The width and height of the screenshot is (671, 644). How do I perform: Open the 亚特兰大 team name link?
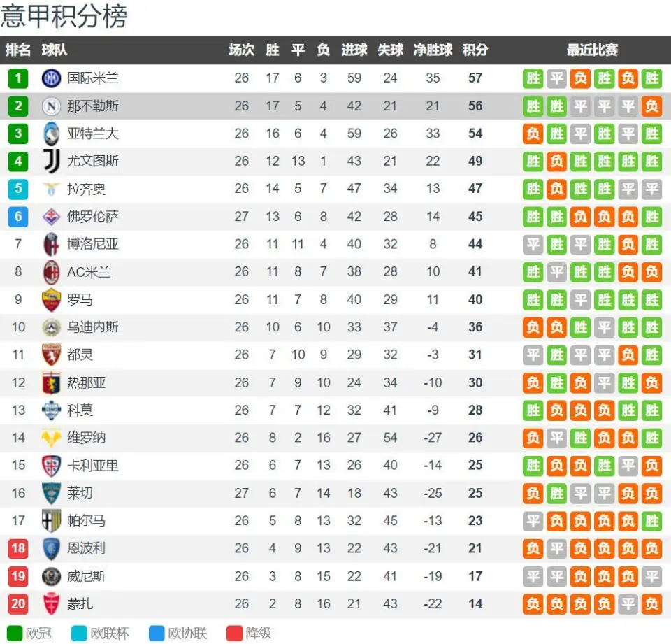pos(92,134)
